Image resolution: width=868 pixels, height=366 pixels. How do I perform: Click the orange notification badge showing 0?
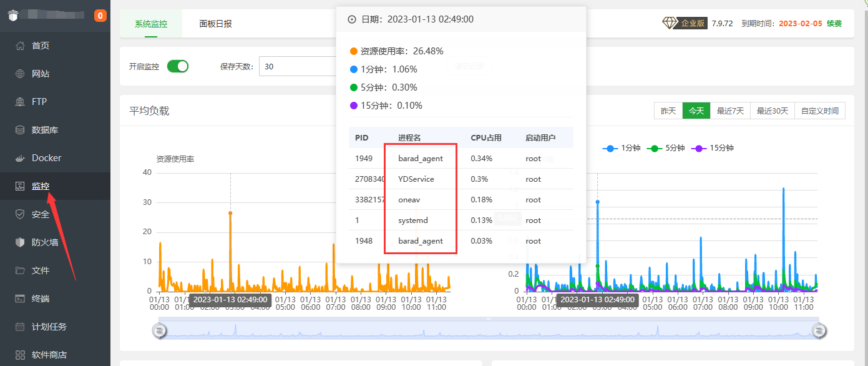[100, 16]
